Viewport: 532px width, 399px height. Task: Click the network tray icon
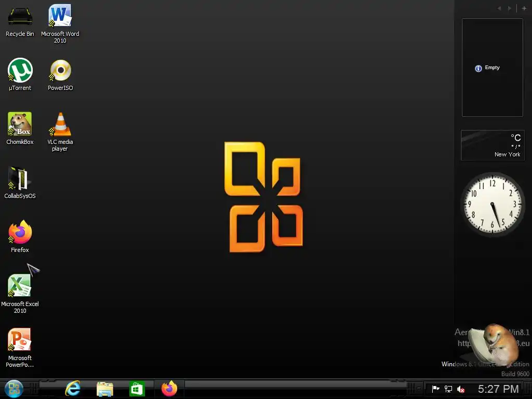pos(448,389)
